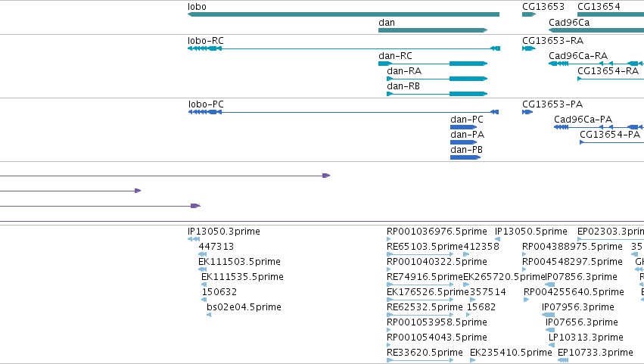Click the RP001036976.5prime EST label
This screenshot has height=364, width=644.
point(437,232)
